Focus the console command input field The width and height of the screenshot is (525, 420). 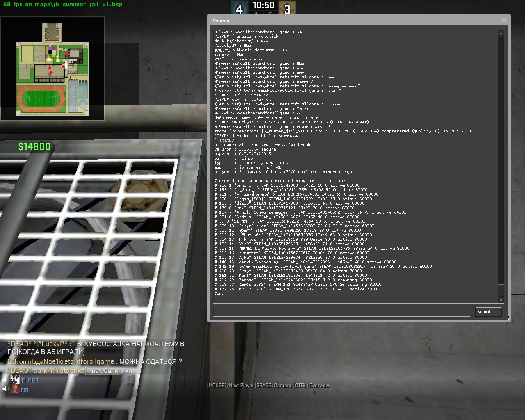(341, 312)
